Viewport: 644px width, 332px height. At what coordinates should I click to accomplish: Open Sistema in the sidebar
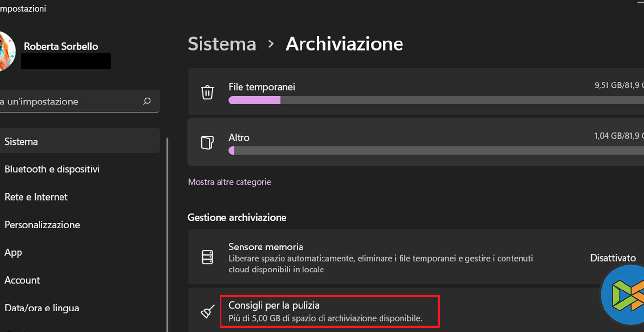click(x=21, y=141)
